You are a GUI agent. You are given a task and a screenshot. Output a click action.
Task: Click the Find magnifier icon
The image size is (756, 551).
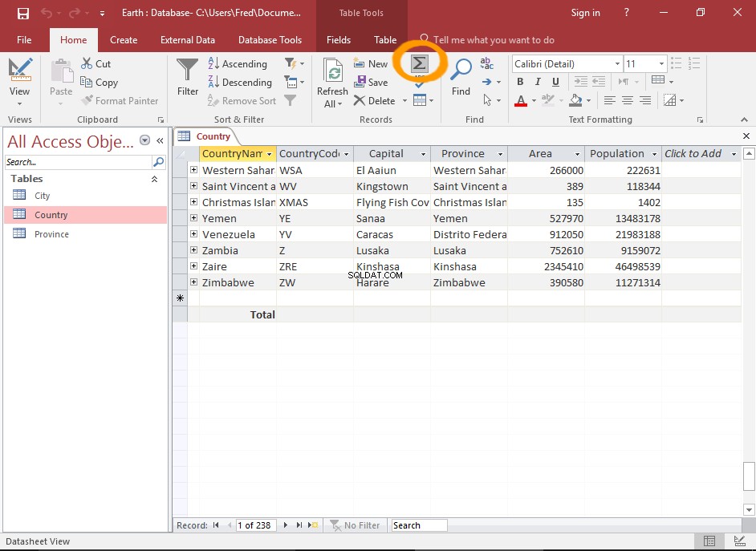(x=461, y=69)
